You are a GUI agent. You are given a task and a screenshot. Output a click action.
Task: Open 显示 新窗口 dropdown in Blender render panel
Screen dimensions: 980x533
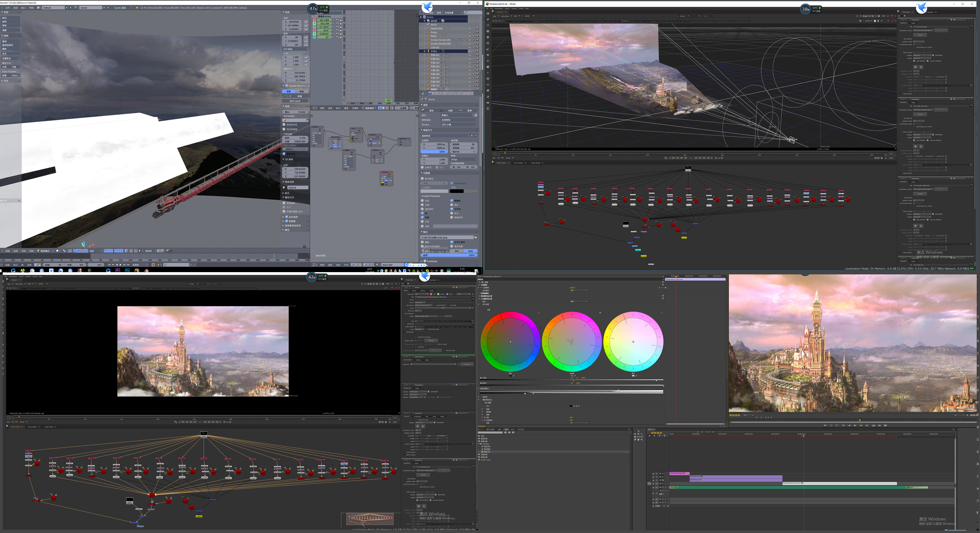coord(457,115)
